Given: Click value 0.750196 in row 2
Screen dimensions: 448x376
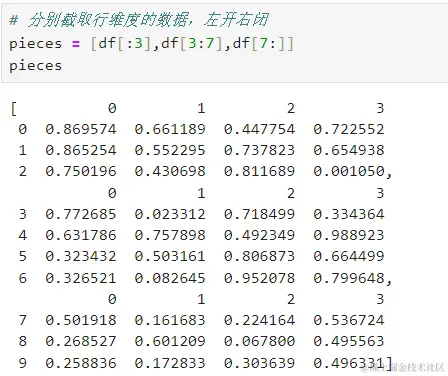Looking at the screenshot, I should [x=81, y=171].
